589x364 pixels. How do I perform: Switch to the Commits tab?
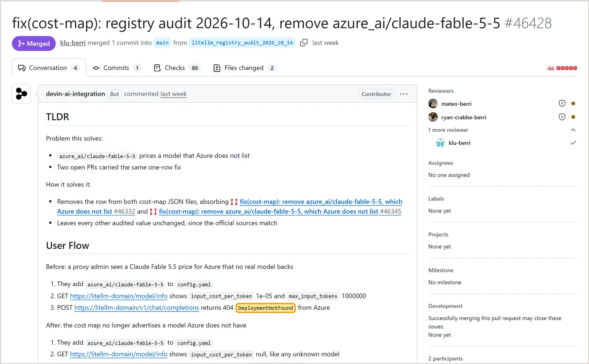point(117,68)
